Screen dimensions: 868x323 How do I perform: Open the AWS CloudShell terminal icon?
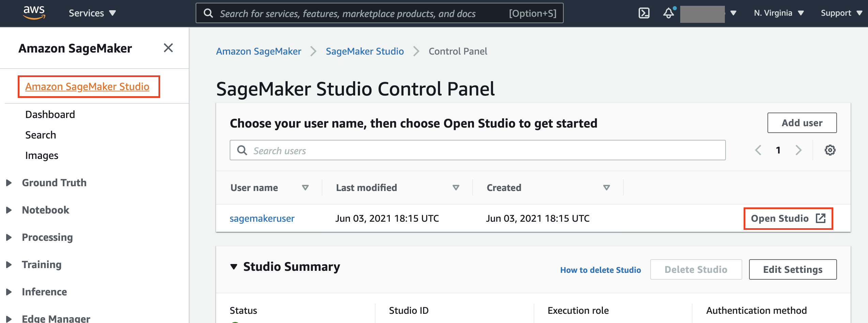(643, 13)
